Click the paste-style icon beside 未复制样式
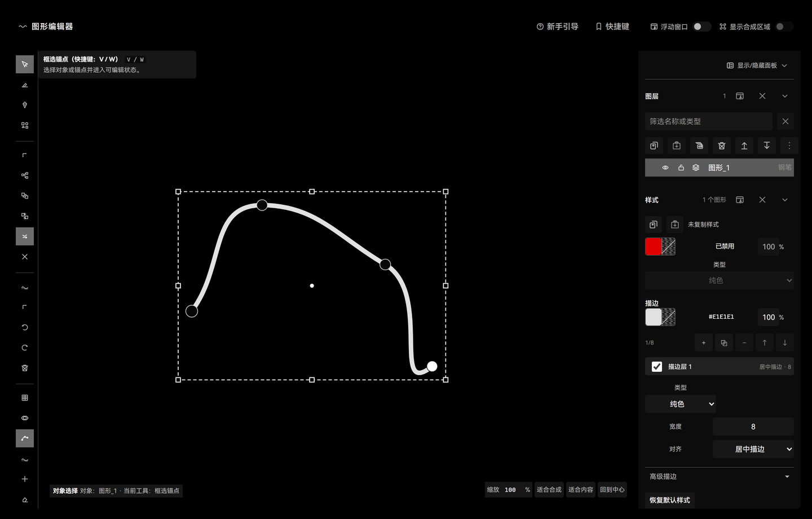Image resolution: width=812 pixels, height=519 pixels. click(675, 225)
